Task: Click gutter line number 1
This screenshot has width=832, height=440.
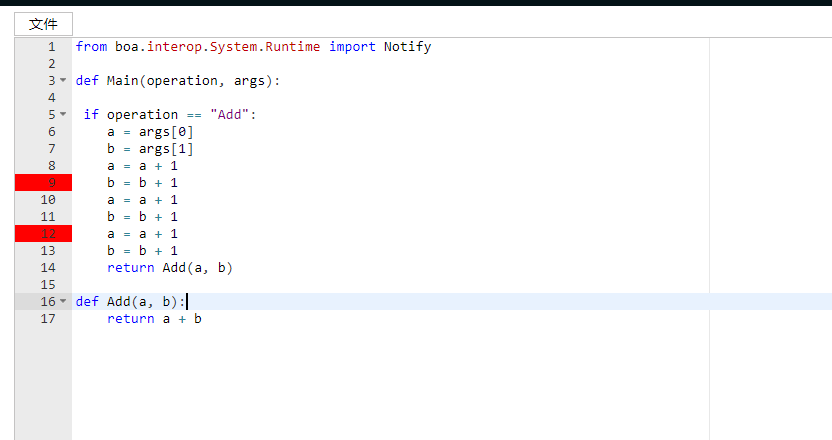Action: point(51,47)
